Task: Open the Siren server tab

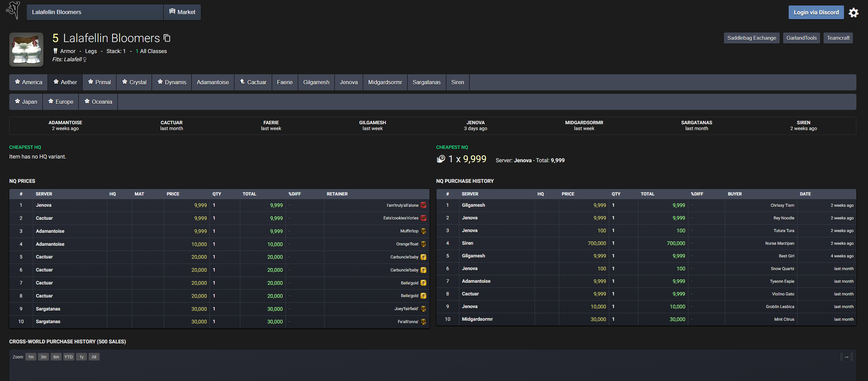Action: tap(457, 82)
